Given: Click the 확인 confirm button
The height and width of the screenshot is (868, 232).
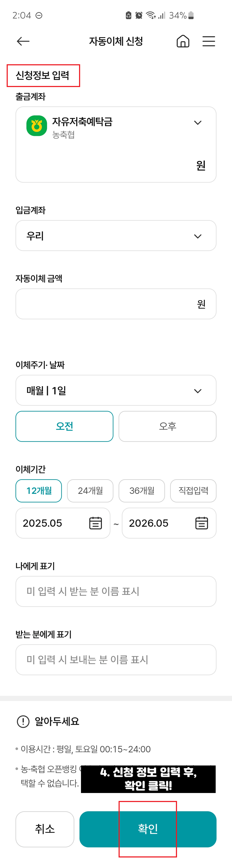Looking at the screenshot, I should (148, 829).
